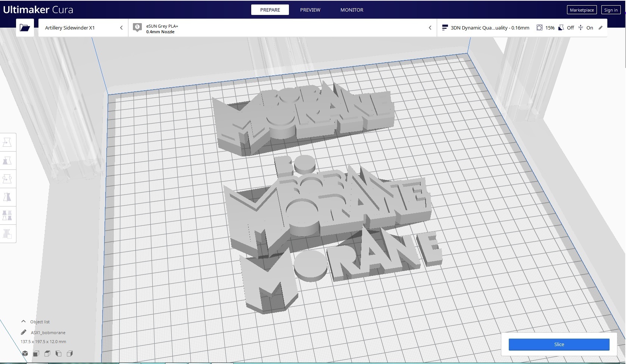The image size is (626, 364).
Task: Switch camera to the front view icon
Action: tap(36, 354)
